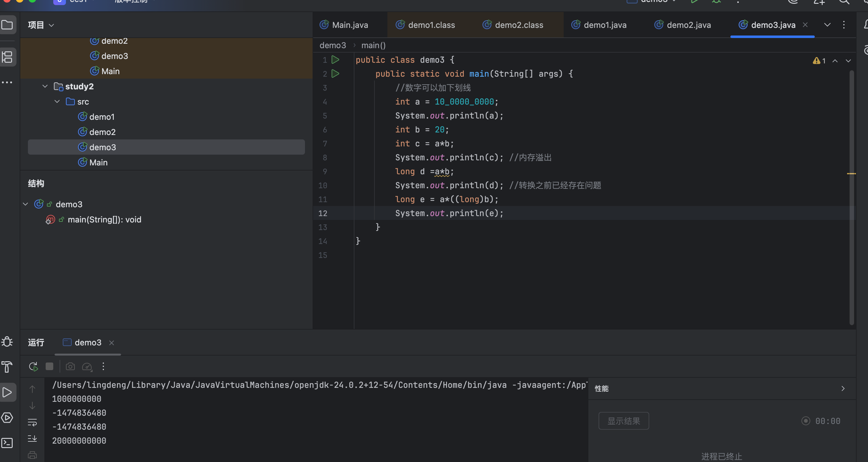Click the camera thread dump icon
This screenshot has width=868, height=462.
click(x=70, y=366)
